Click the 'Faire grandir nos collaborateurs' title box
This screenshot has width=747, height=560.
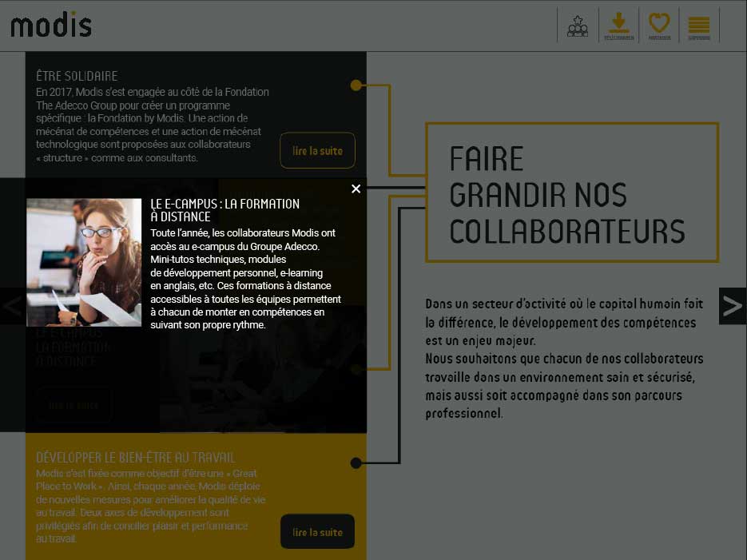tap(571, 193)
